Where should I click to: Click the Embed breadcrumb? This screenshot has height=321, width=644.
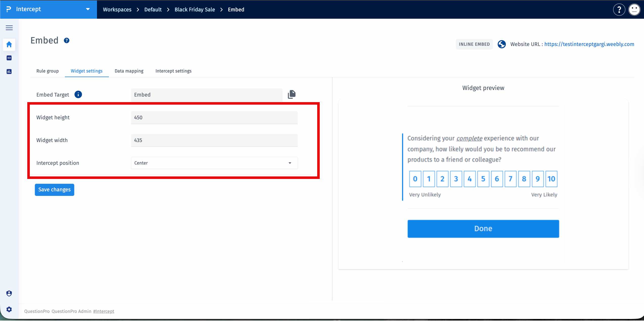(x=236, y=10)
